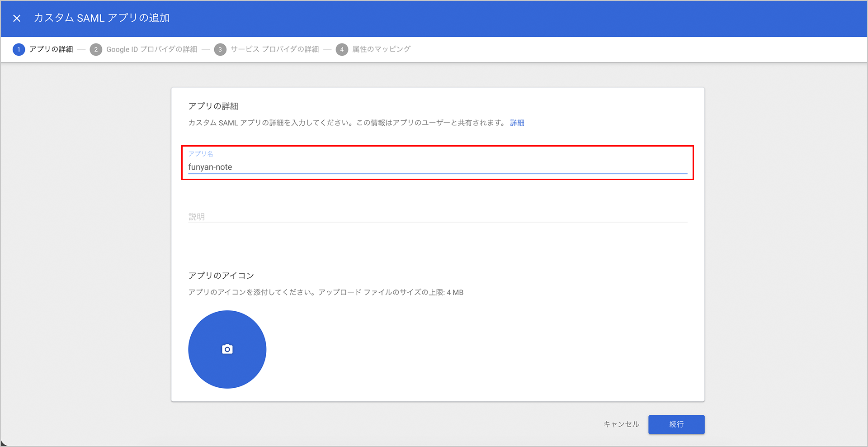
Task: Click the step 1 number circle
Action: (x=19, y=49)
